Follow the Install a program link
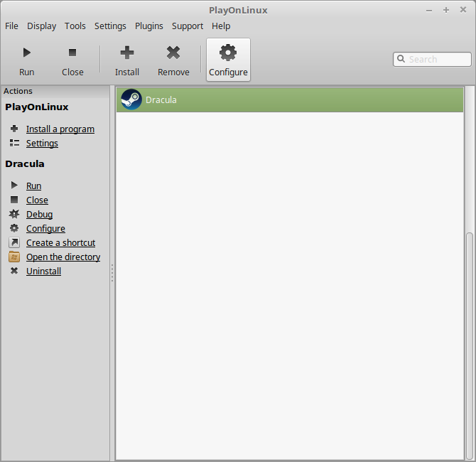476x462 pixels. point(60,129)
